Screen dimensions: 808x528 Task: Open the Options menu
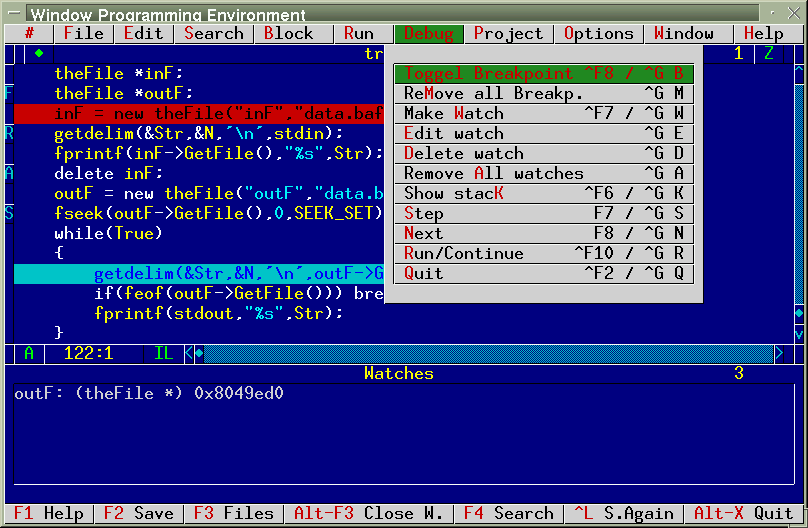coord(598,33)
